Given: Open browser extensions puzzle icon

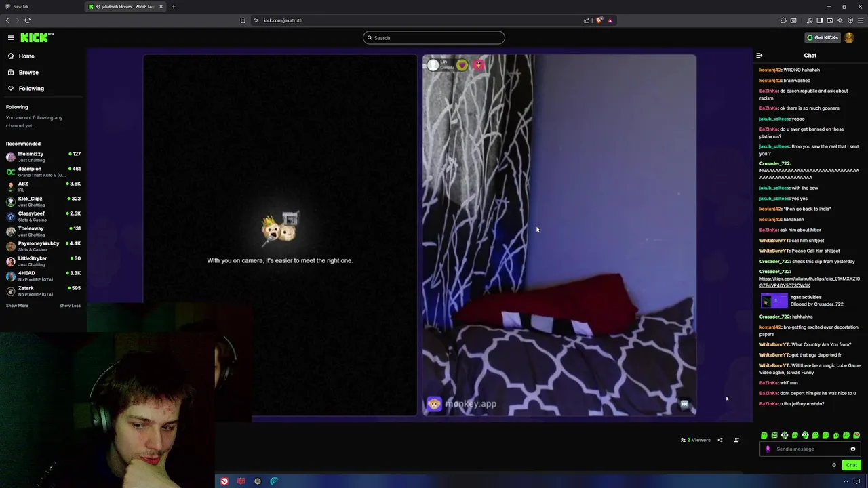Looking at the screenshot, I should pos(783,20).
